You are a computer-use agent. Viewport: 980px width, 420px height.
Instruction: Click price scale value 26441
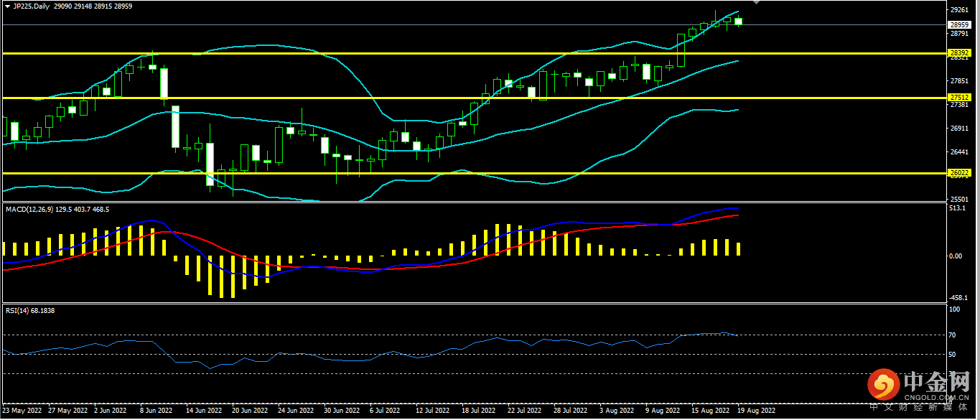pos(958,152)
